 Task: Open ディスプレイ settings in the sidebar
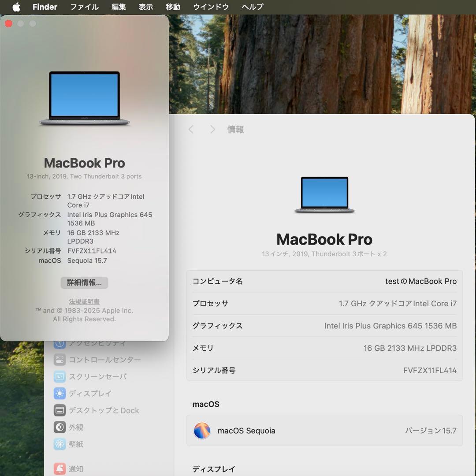90,393
